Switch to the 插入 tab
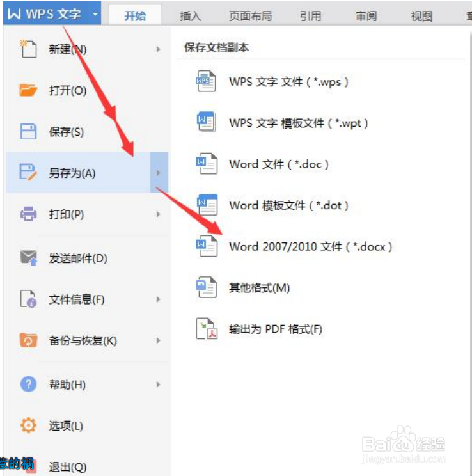 [190, 16]
